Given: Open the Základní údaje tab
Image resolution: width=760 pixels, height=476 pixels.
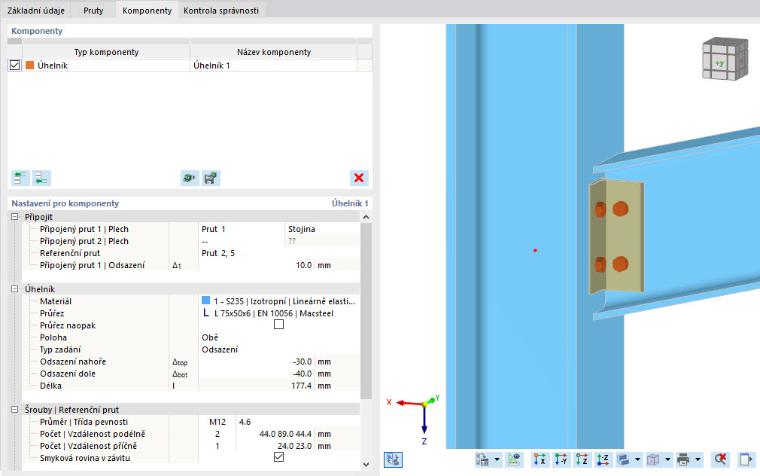Looking at the screenshot, I should tap(36, 10).
